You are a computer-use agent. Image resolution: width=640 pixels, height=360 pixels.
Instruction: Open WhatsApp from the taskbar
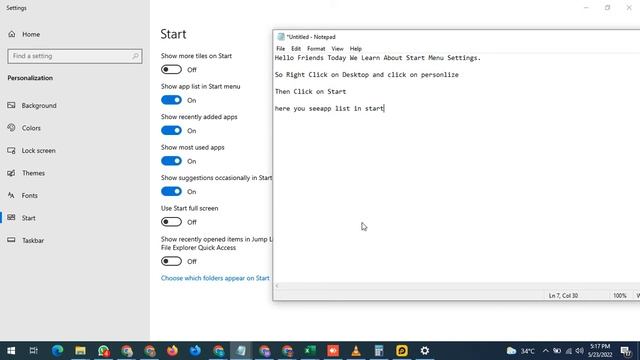[x=103, y=351]
